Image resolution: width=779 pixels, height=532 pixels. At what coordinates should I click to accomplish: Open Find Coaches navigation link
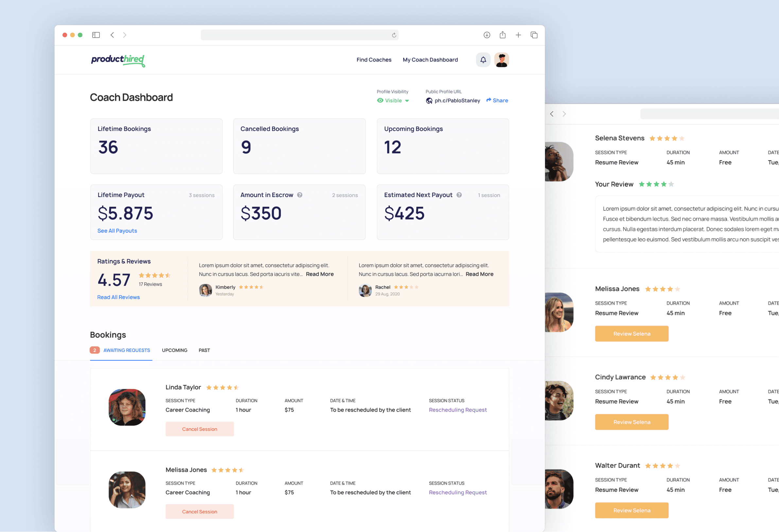click(374, 60)
